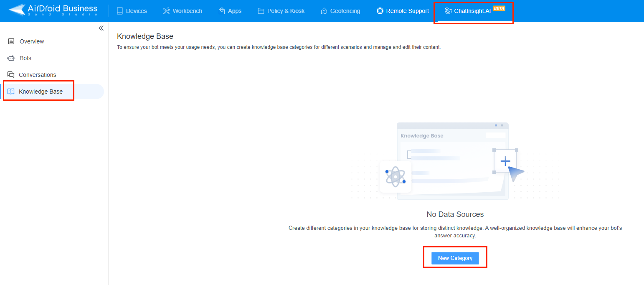Click the Policy & Kiosk folder icon
Image resolution: width=644 pixels, height=285 pixels.
pos(261,11)
